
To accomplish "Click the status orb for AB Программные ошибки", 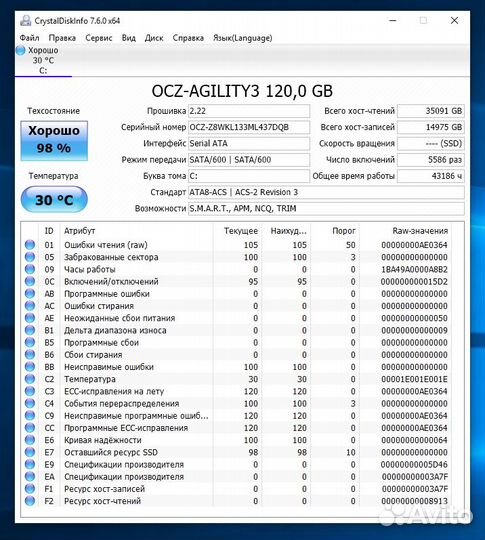I will (30, 294).
